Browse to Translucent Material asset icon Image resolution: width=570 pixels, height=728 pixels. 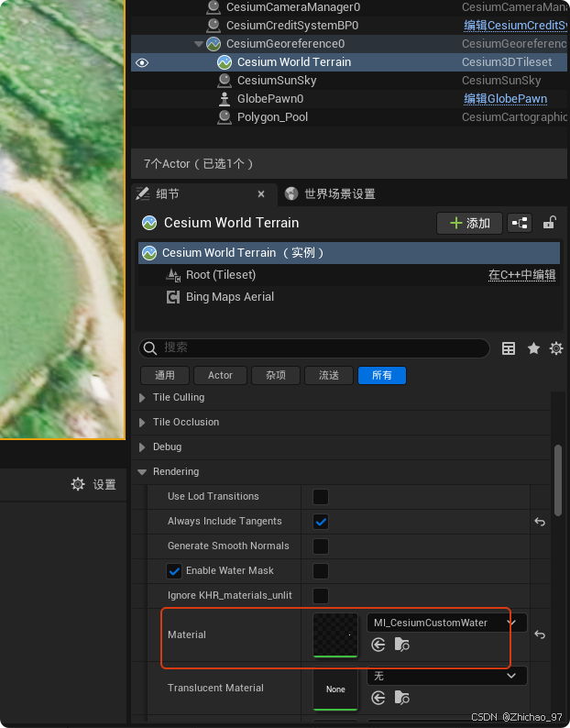point(401,698)
